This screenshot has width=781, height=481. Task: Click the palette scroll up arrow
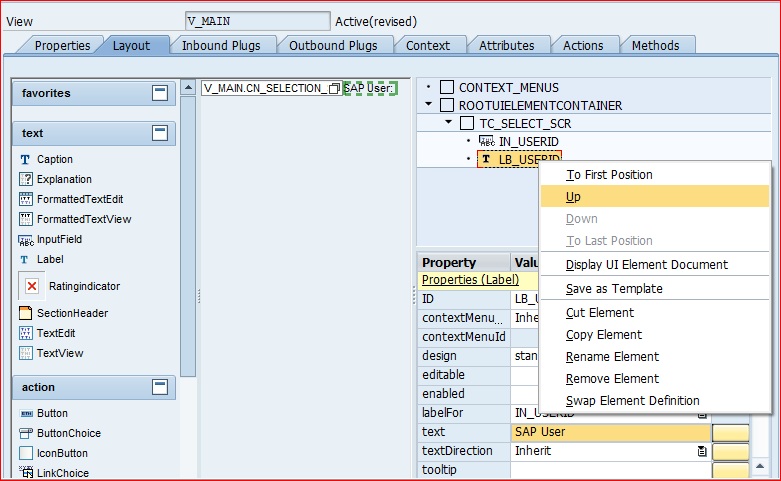[188, 88]
